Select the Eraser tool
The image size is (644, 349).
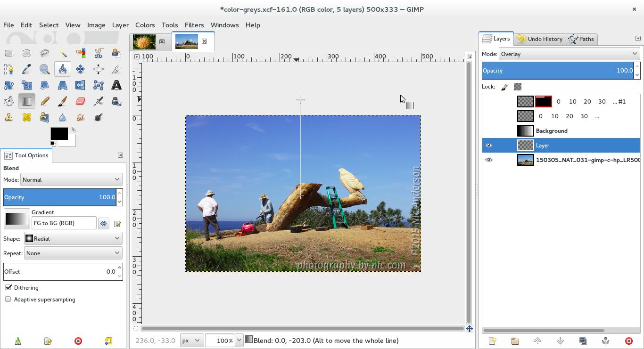click(x=80, y=101)
